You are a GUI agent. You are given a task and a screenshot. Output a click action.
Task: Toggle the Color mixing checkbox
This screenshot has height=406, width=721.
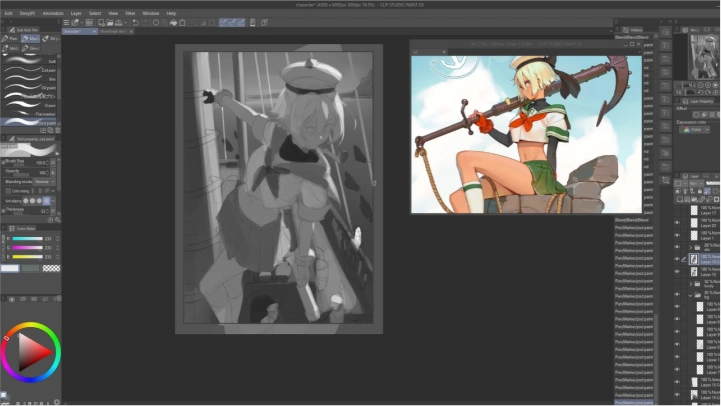[8, 191]
